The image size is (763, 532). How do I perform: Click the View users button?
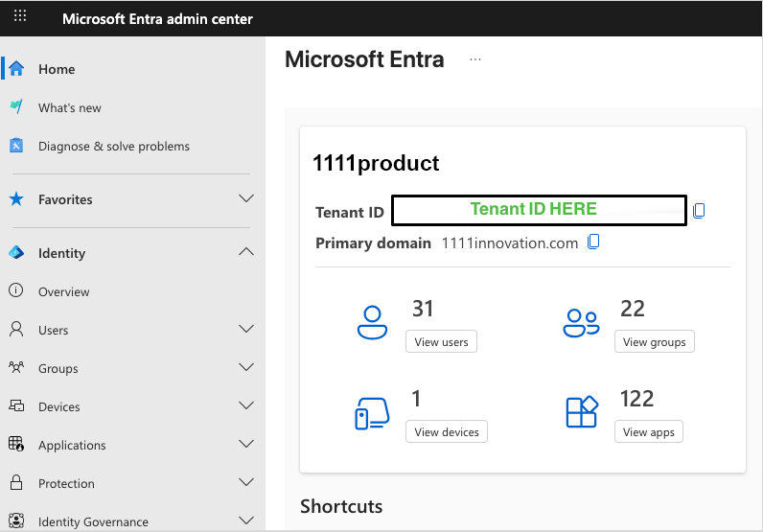coord(441,341)
